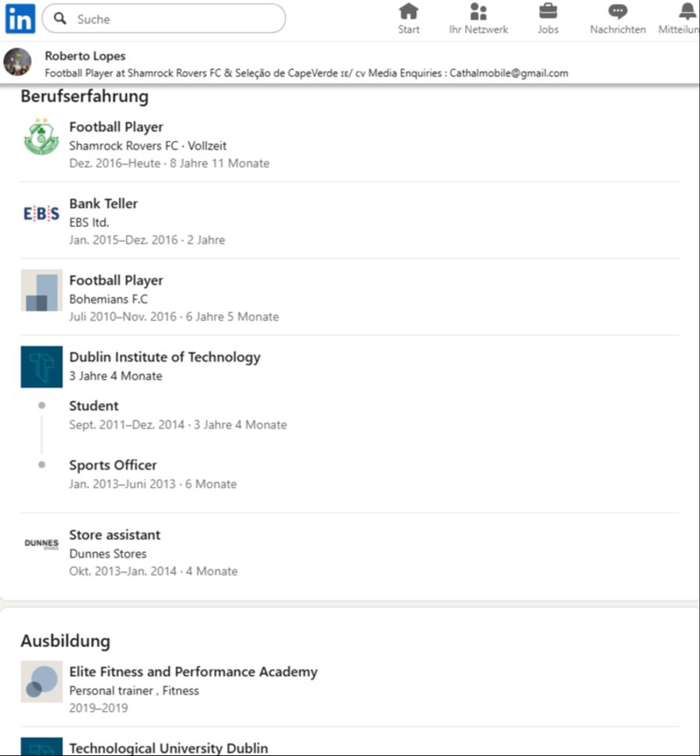Open Technological University Dublin entry
The image size is (700, 756).
click(168, 747)
